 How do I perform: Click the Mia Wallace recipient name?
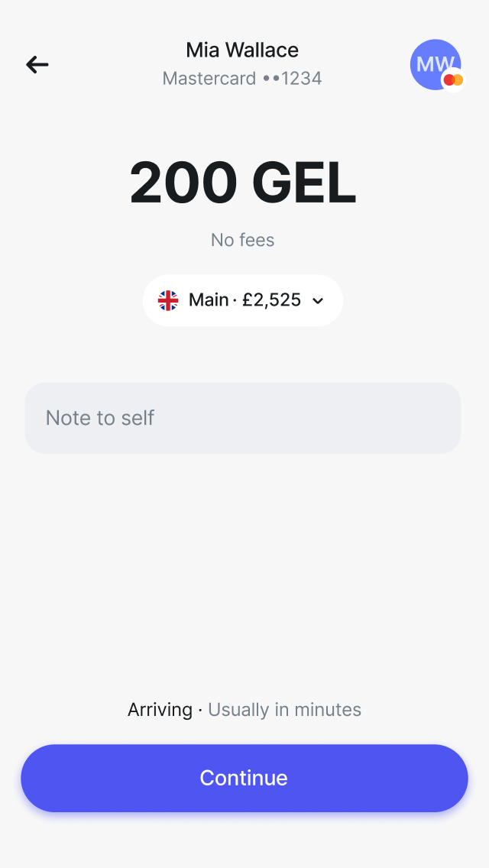click(x=242, y=50)
